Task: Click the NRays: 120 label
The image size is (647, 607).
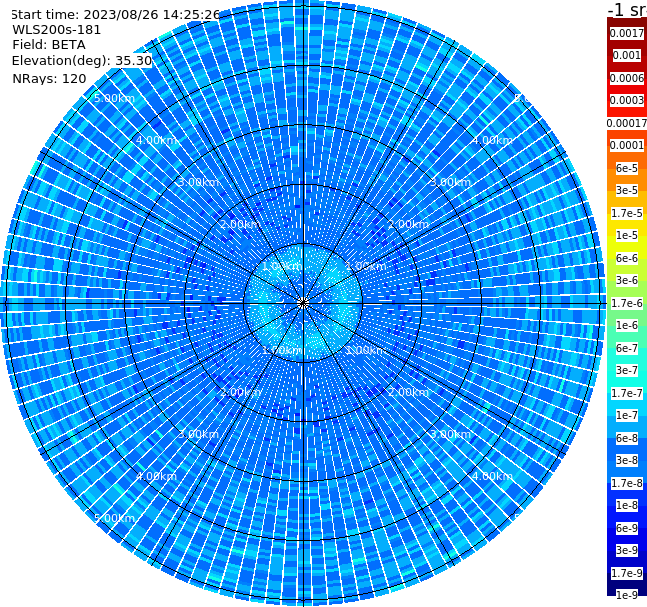Action: click(49, 78)
